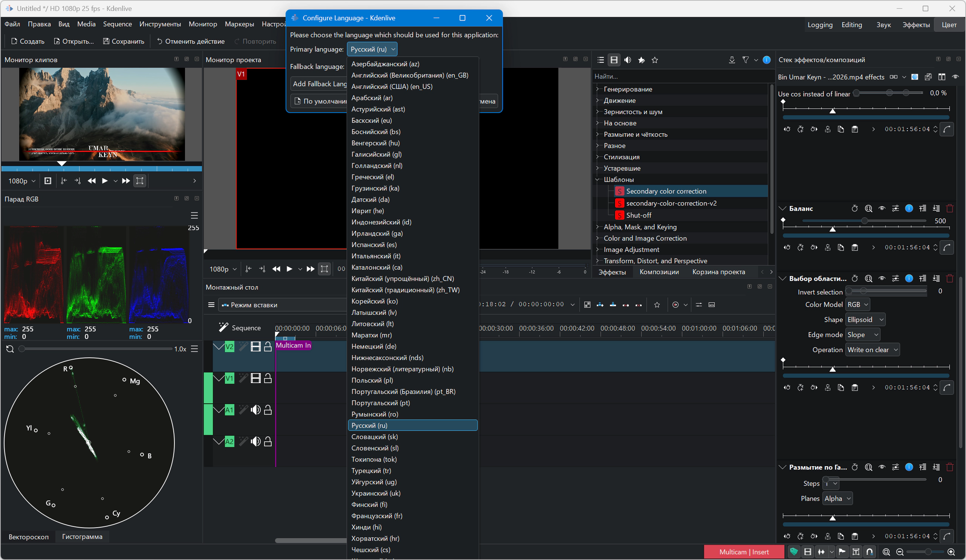966x560 pixels.
Task: Play the clip monitor
Action: [x=105, y=181]
